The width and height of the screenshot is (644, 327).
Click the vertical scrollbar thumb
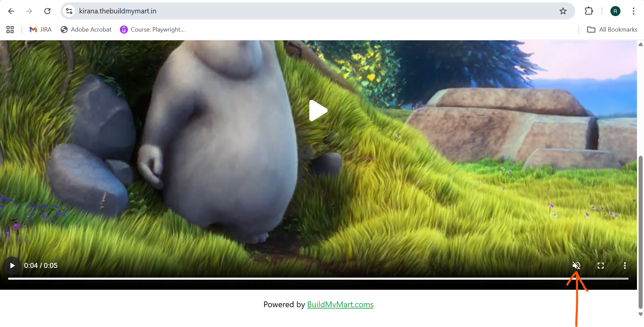[x=641, y=232]
